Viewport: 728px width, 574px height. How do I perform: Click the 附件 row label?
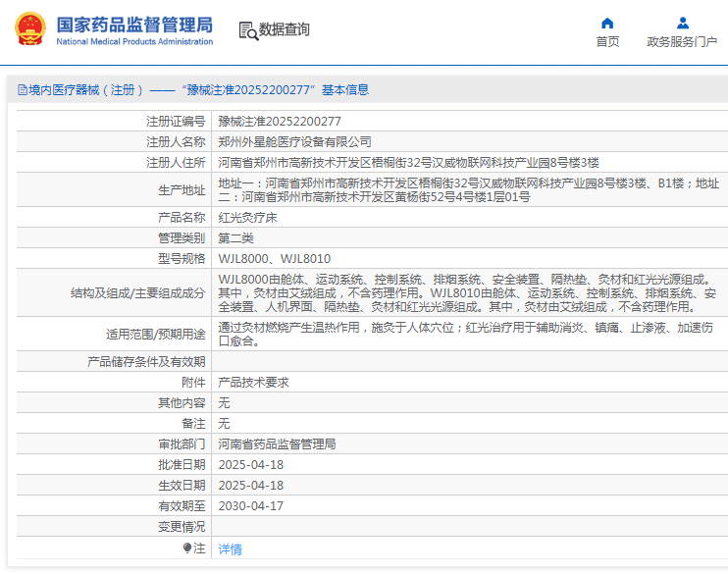click(193, 383)
